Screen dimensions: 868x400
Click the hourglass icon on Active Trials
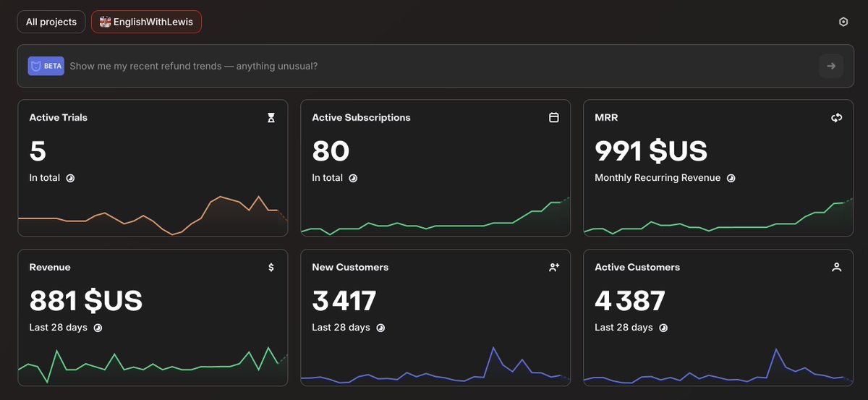271,117
